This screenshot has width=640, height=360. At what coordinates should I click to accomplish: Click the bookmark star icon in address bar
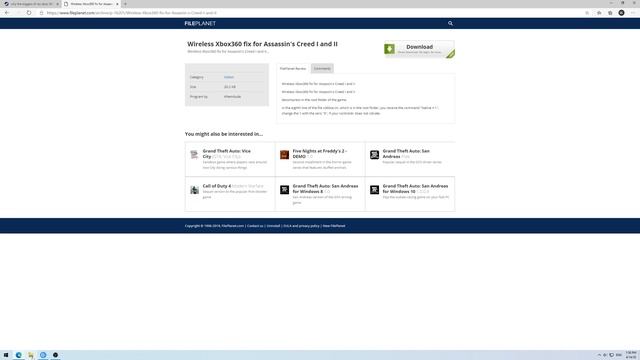pos(587,13)
